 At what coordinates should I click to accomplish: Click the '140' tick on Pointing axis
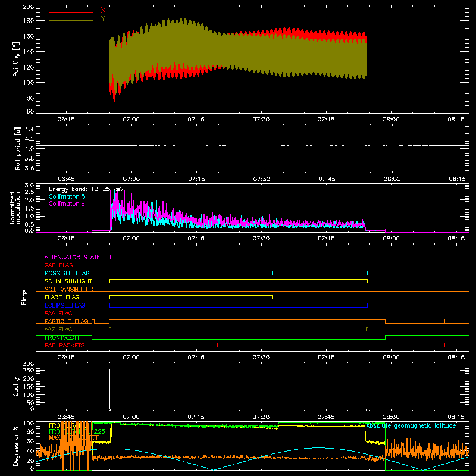click(29, 52)
